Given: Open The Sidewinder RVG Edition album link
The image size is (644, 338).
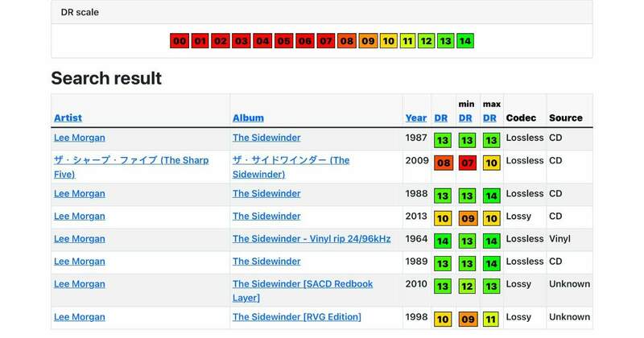Looking at the screenshot, I should (x=296, y=317).
